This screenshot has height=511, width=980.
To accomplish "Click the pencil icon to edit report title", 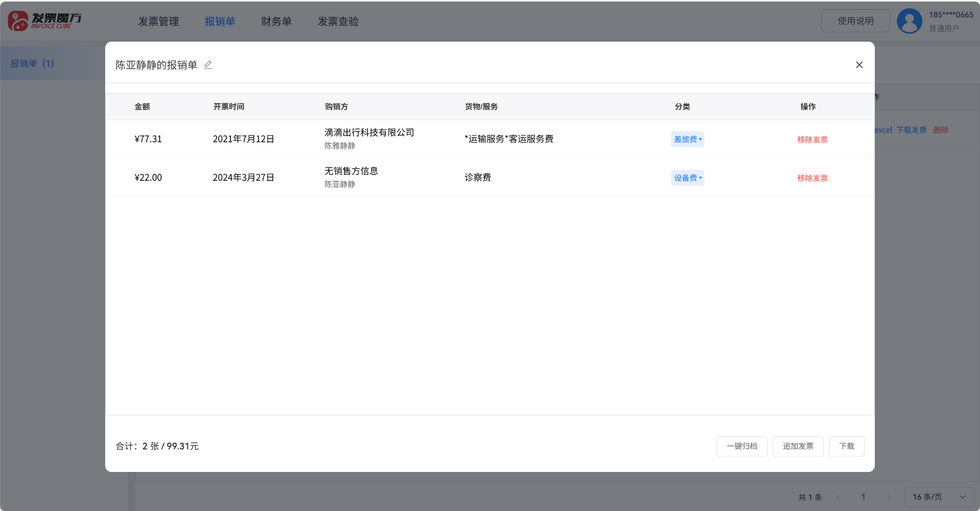I will (208, 65).
